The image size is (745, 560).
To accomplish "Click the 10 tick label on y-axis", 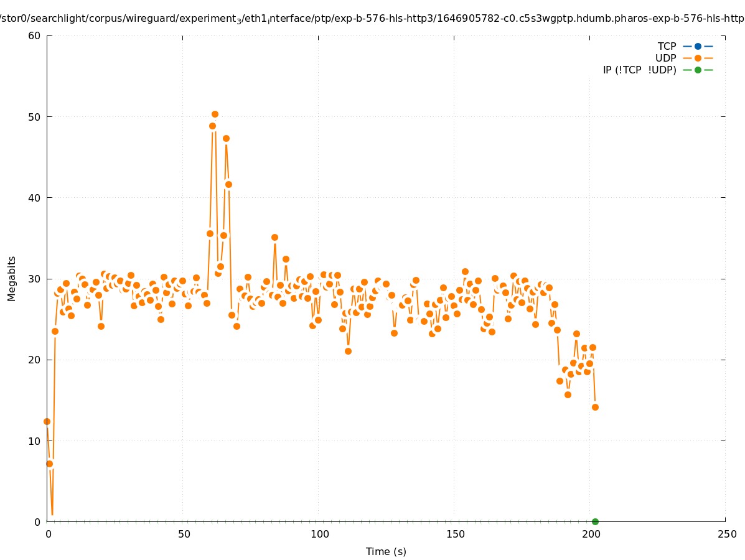I will pyautogui.click(x=34, y=441).
